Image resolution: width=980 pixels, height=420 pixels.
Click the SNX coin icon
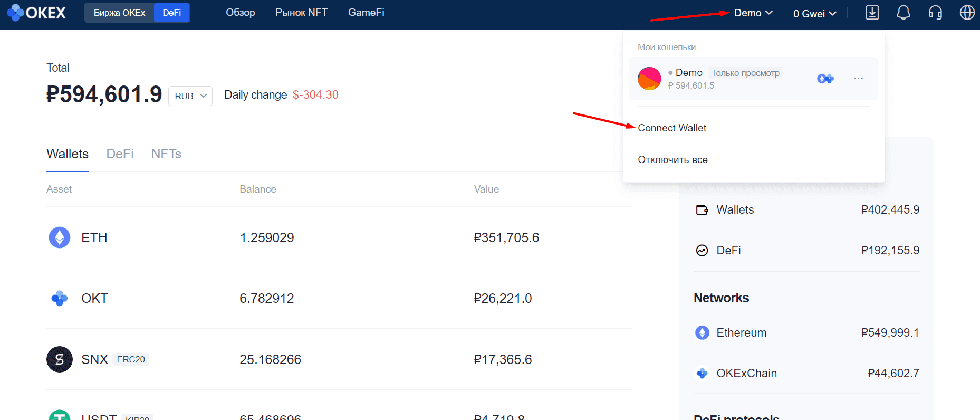pos(60,359)
